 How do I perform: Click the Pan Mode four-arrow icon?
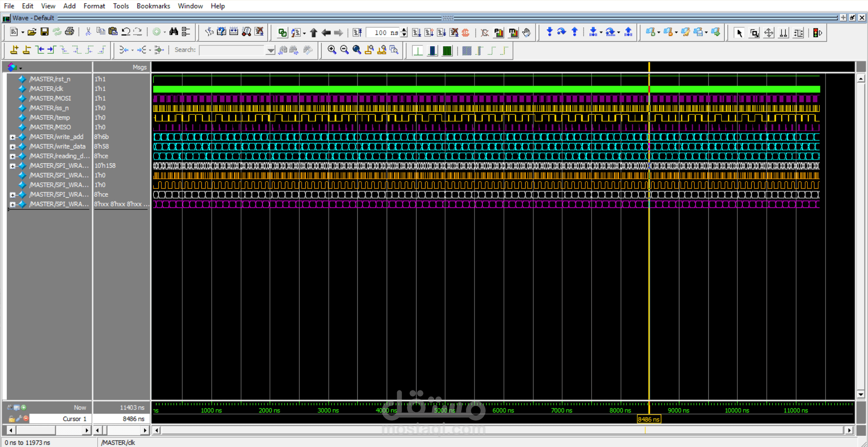pyautogui.click(x=768, y=33)
